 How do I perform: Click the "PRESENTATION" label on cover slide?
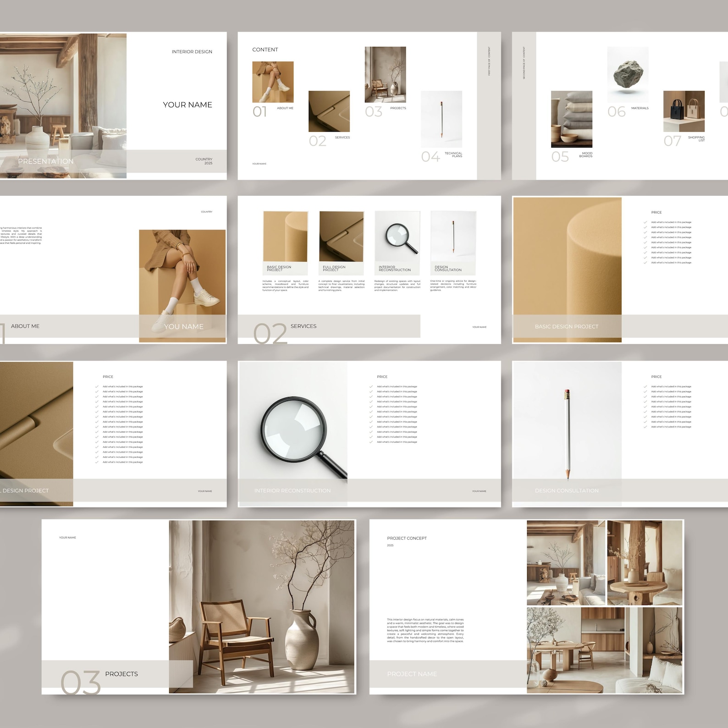46,161
